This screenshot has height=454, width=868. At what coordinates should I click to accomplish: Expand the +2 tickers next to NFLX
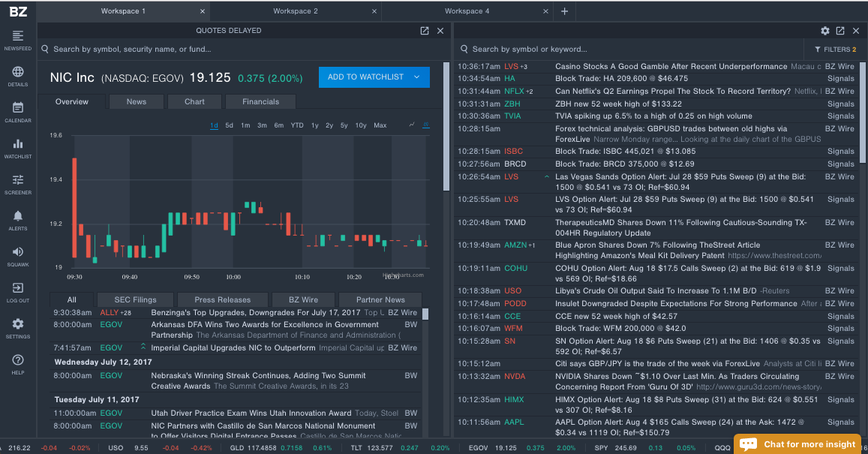pos(529,92)
